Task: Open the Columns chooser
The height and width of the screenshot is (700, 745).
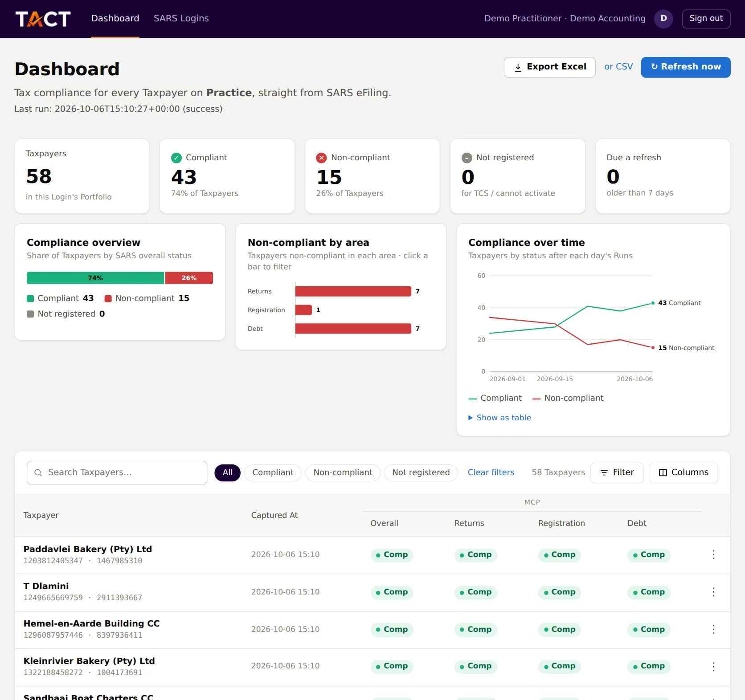Action: pyautogui.click(x=683, y=472)
